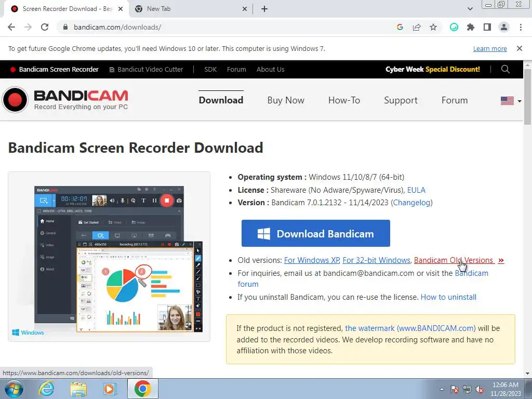532x399 pixels.
Task: Launch Internet Explorer from taskbar
Action: pyautogui.click(x=46, y=389)
